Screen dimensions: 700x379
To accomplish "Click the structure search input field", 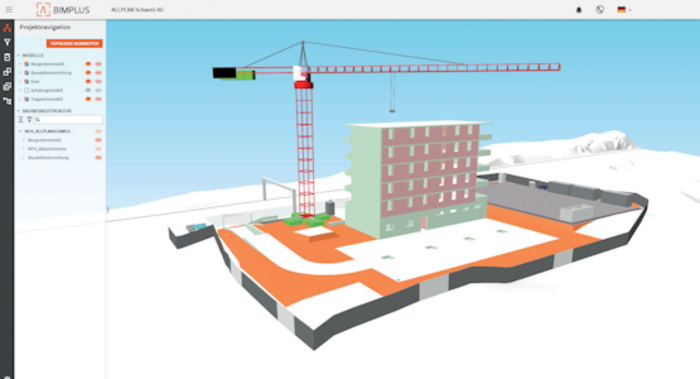I will pos(68,120).
